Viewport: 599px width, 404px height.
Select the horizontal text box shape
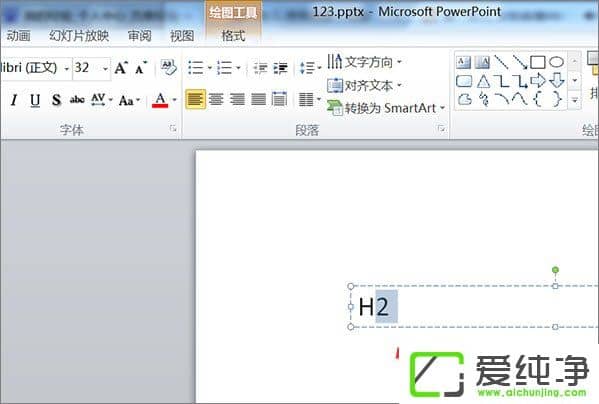tap(463, 62)
